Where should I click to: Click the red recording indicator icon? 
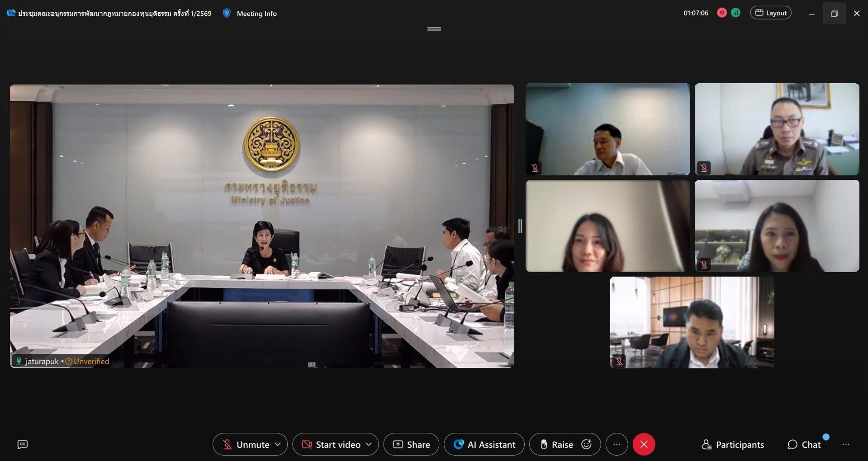point(722,13)
